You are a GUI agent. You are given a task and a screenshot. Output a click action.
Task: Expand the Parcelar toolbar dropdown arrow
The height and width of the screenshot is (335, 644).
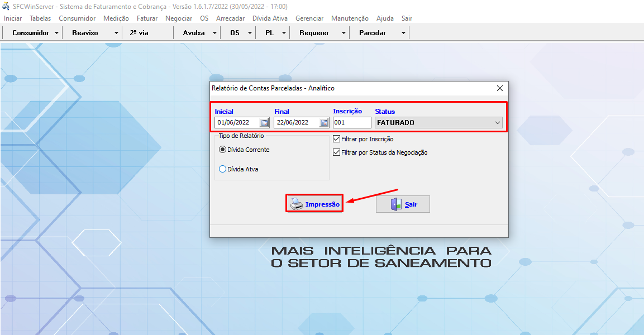click(403, 33)
